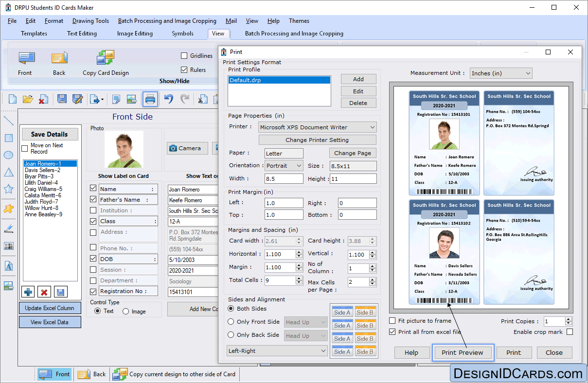
Task: Open the Printer selection dropdown
Action: tap(318, 127)
